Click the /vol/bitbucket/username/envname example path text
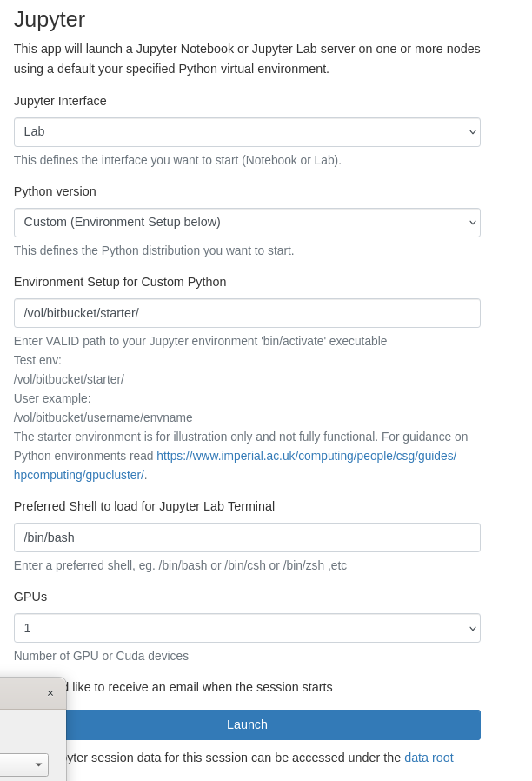This screenshot has height=781, width=532. point(103,417)
